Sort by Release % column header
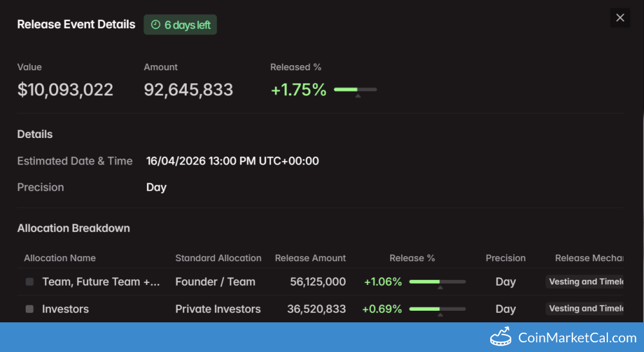The height and width of the screenshot is (352, 644). (412, 258)
